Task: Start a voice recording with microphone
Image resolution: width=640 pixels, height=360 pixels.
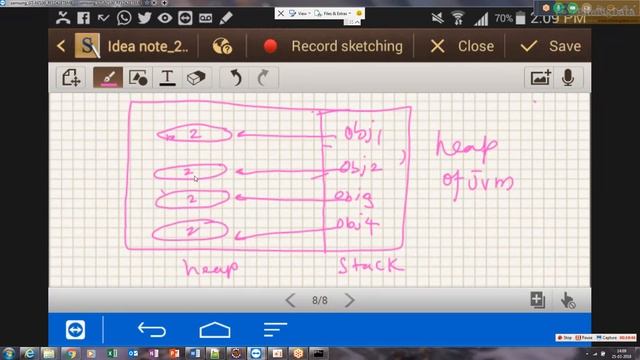Action: tap(568, 77)
